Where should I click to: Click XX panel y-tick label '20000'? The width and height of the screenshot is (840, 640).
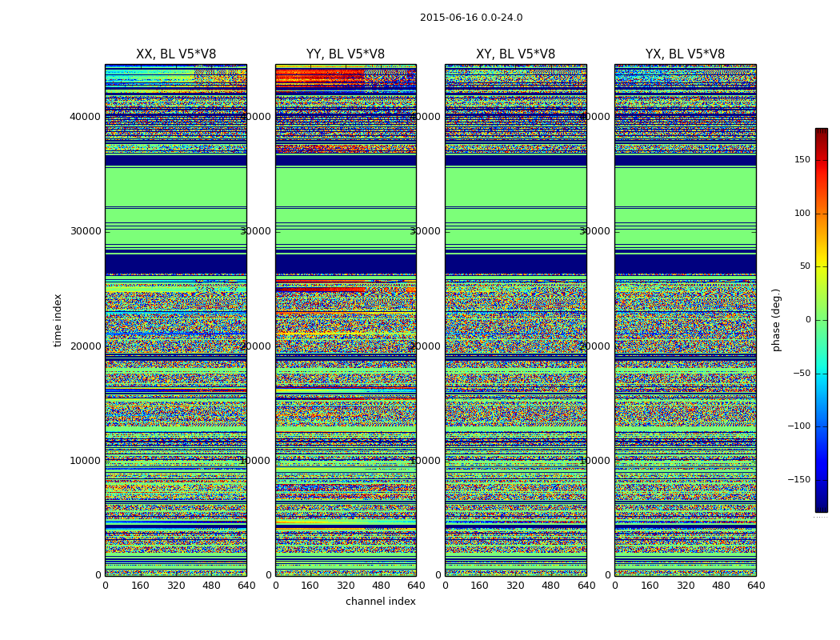tap(85, 346)
